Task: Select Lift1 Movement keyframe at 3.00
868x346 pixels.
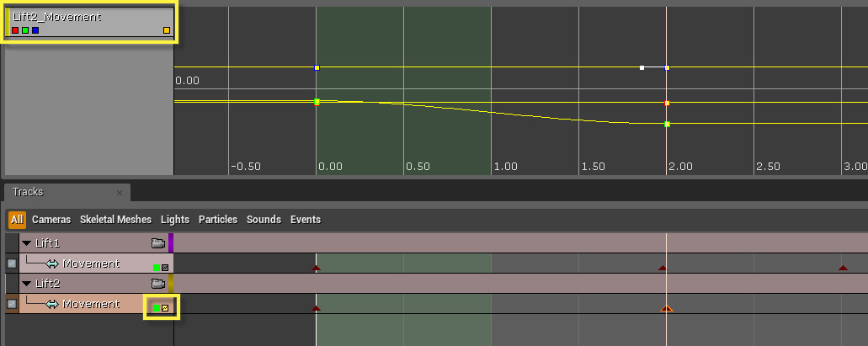Action: pos(843,268)
